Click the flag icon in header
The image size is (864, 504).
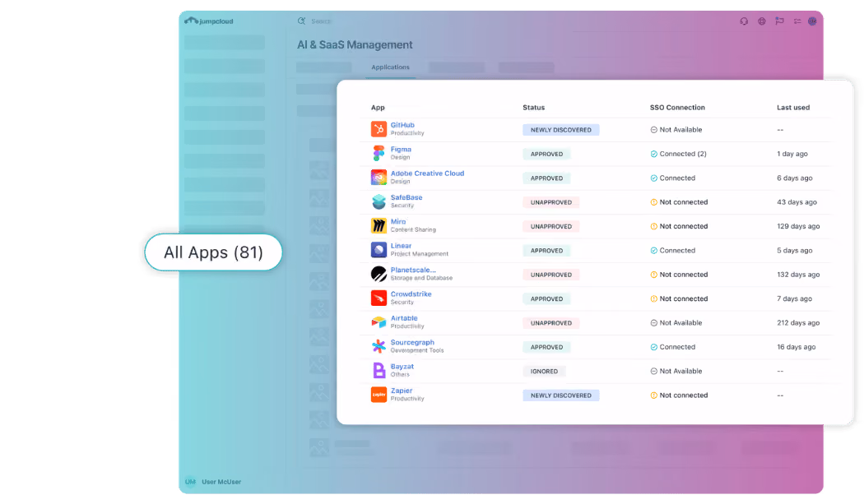[x=779, y=21]
